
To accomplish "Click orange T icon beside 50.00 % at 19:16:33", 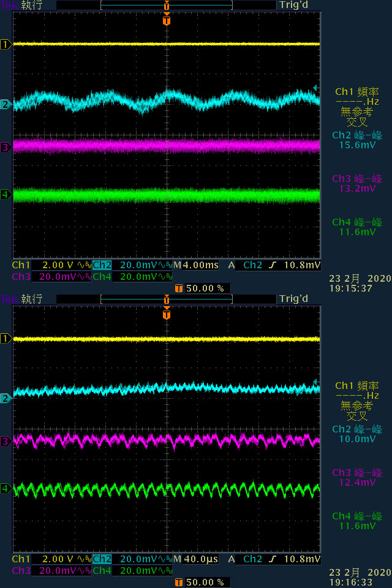I will [x=179, y=582].
